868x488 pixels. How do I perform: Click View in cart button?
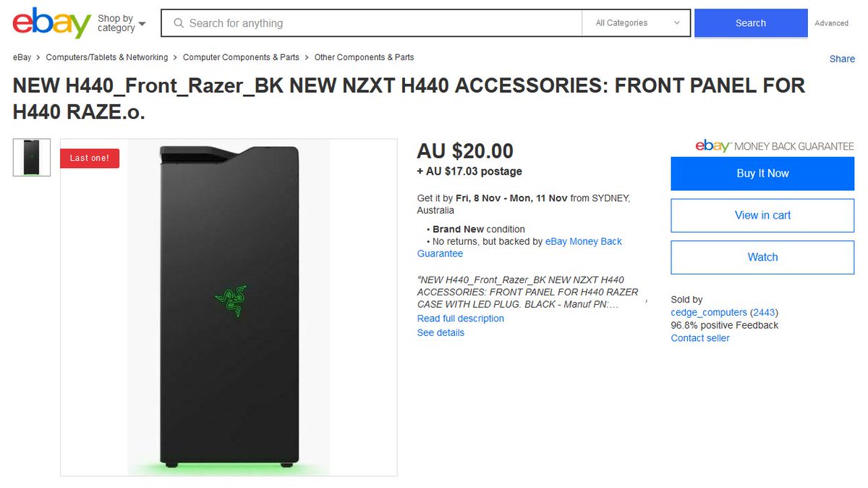tap(762, 215)
